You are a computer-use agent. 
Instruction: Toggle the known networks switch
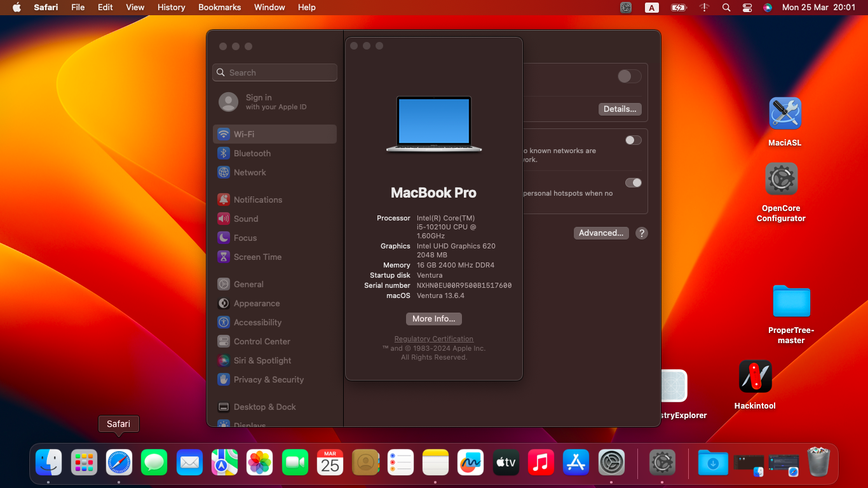click(633, 140)
